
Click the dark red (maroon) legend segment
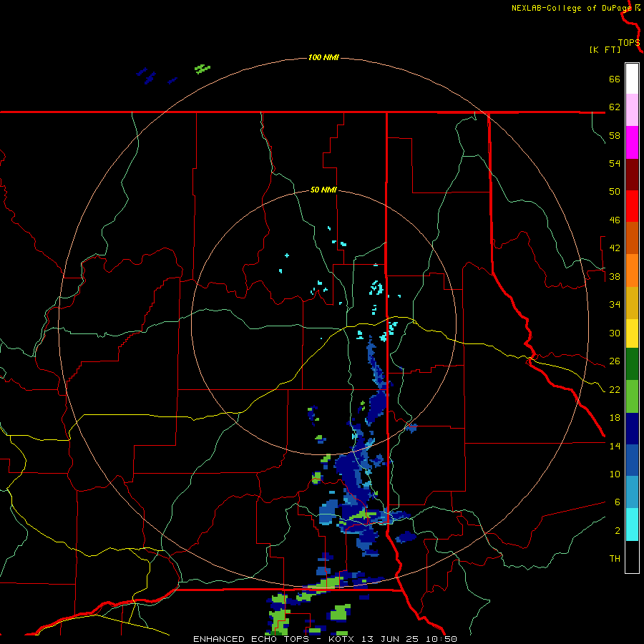pyautogui.click(x=632, y=175)
